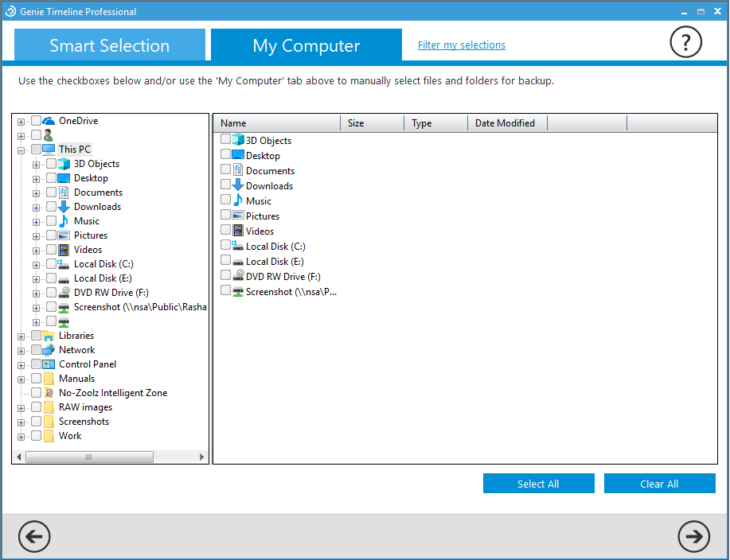Click the DVD RW Drive icon in tree
The width and height of the screenshot is (730, 560).
[64, 293]
